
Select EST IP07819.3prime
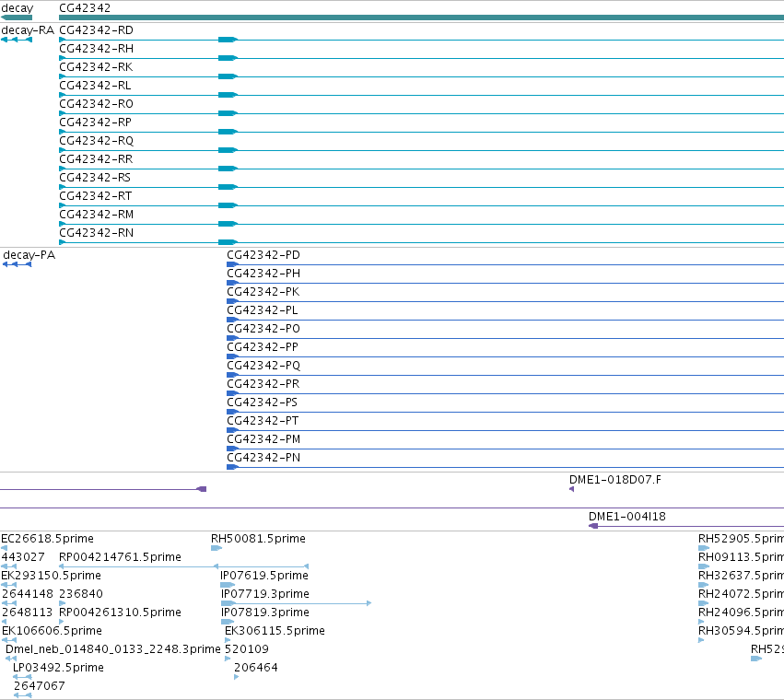tap(265, 612)
